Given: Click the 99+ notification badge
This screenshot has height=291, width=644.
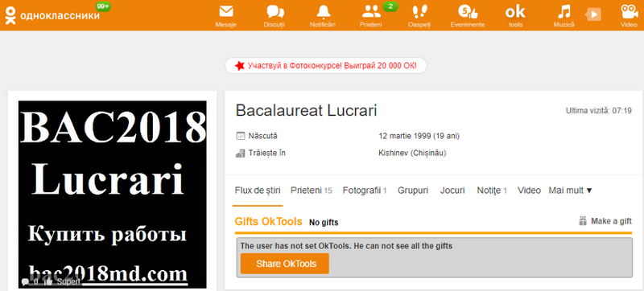Looking at the screenshot, I should coord(103,6).
